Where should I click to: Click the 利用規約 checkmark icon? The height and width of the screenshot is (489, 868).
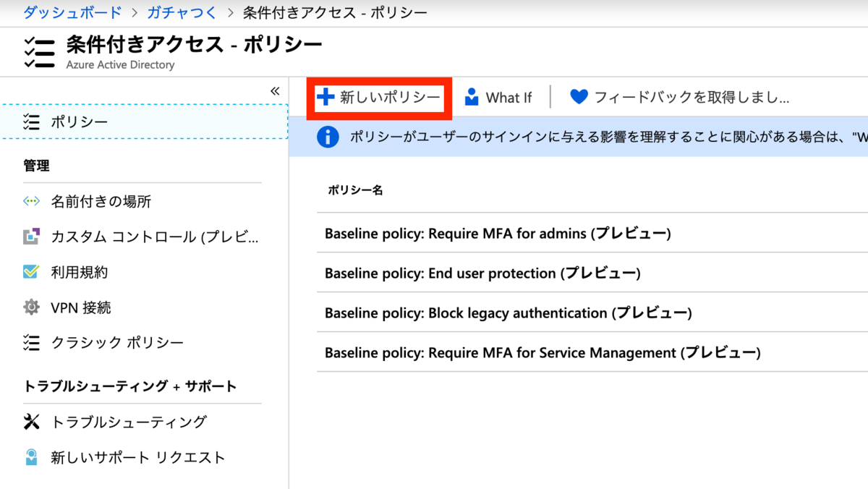tap(31, 272)
